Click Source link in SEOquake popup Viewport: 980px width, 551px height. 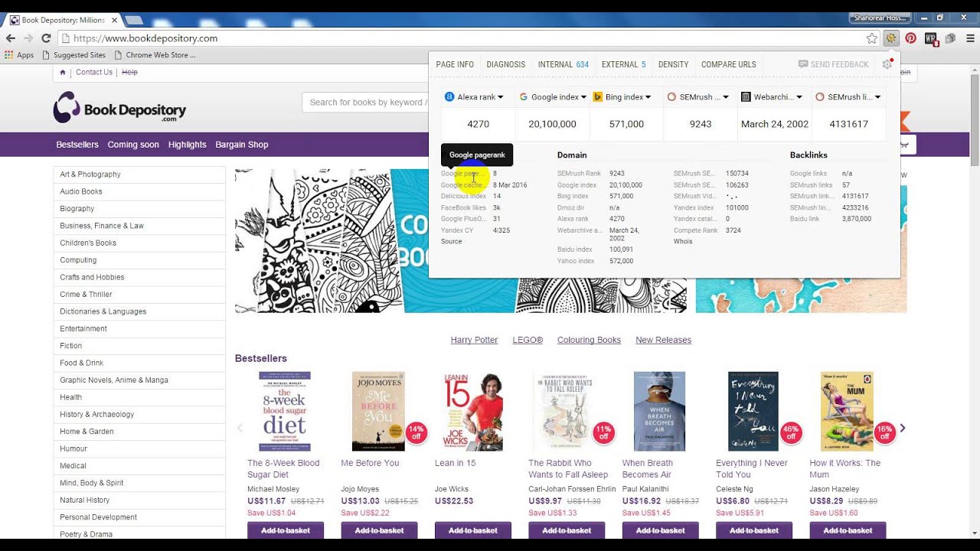452,241
